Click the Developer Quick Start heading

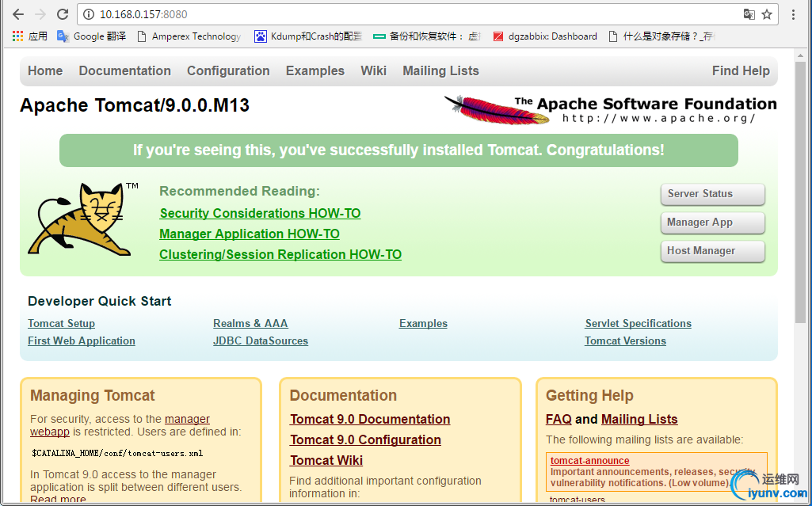(100, 301)
